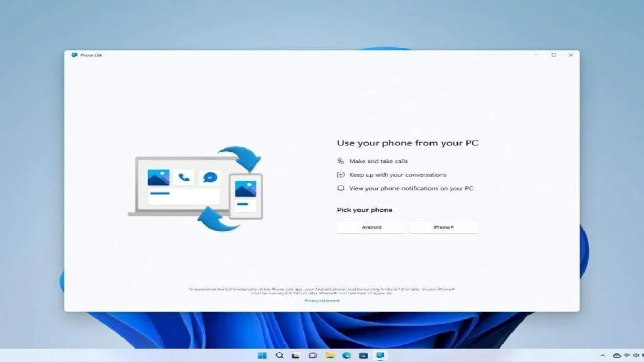
Task: Expand the hidden system tray icons
Action: [603, 356]
